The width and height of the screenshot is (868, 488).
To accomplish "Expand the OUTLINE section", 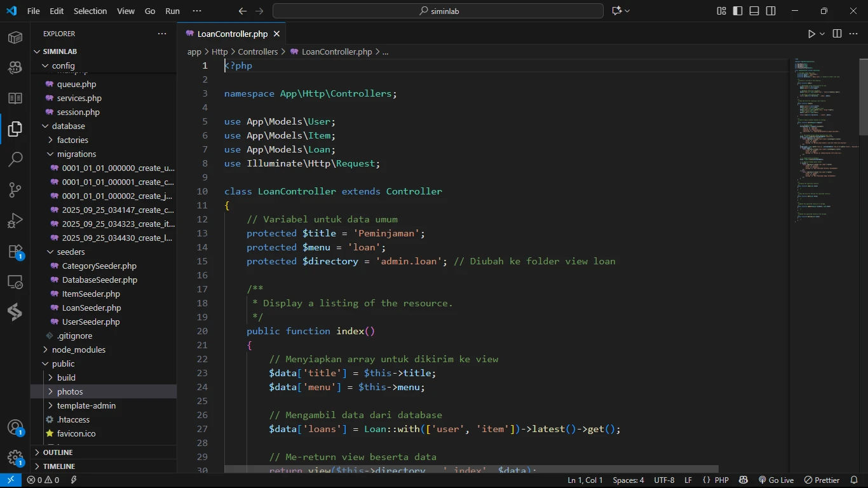I will pos(58,452).
